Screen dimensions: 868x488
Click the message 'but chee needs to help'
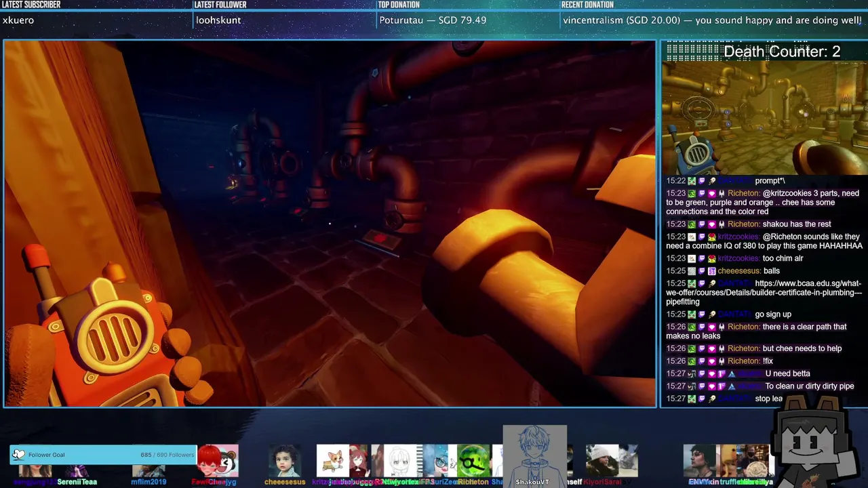pos(802,348)
